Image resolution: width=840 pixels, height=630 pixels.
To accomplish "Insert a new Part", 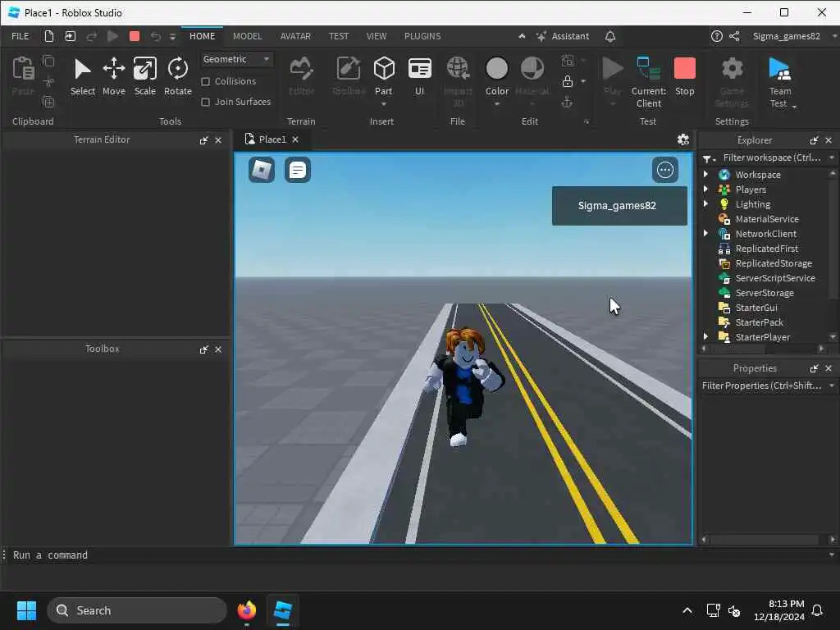I will [x=384, y=76].
